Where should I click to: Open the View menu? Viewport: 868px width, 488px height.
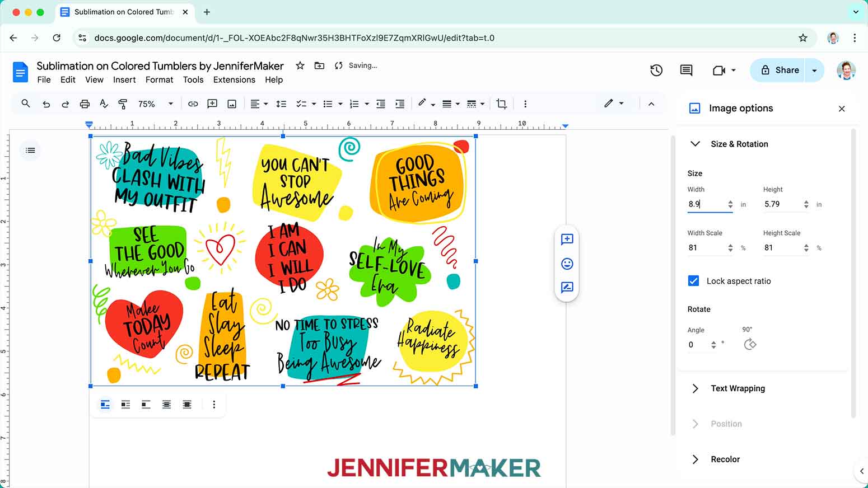pyautogui.click(x=94, y=80)
